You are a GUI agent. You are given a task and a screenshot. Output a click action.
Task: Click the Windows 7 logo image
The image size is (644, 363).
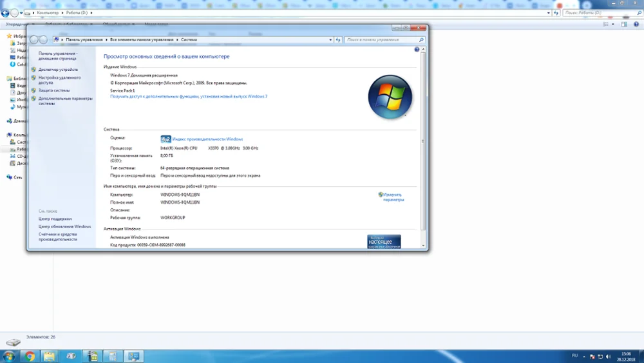click(x=390, y=97)
